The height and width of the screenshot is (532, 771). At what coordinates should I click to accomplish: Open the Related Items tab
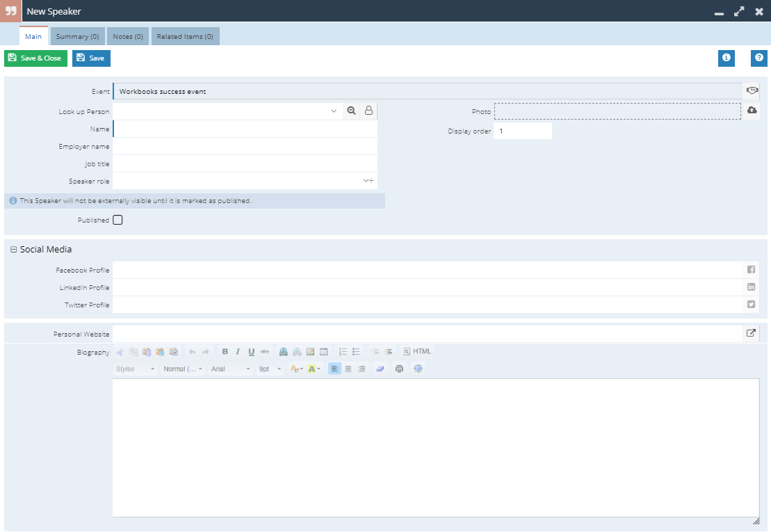click(x=185, y=36)
